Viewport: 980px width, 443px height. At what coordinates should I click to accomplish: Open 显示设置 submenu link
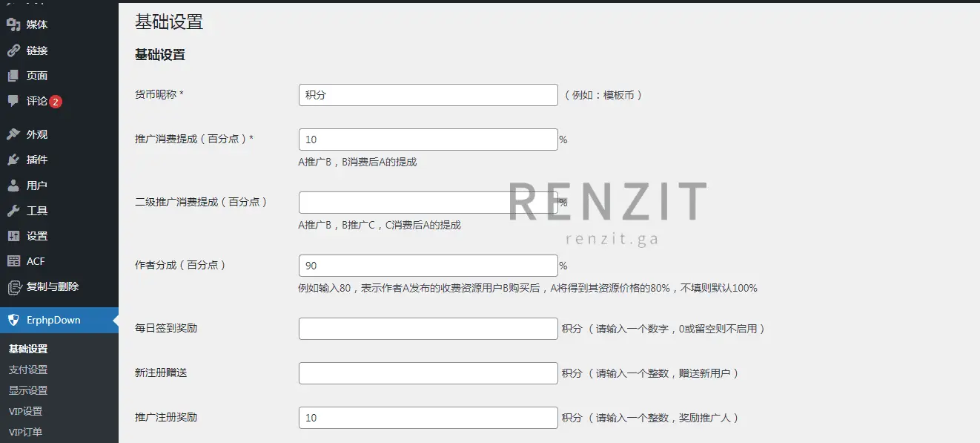pyautogui.click(x=28, y=390)
